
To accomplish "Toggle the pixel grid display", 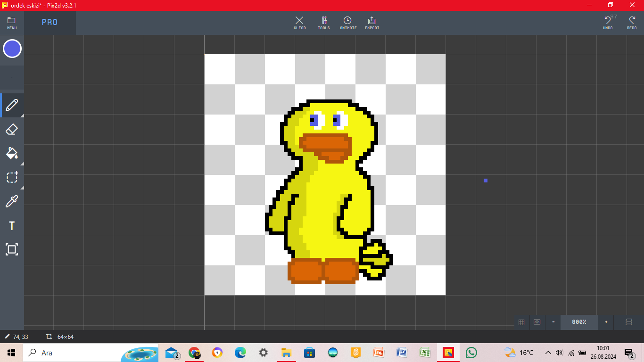I will [521, 322].
